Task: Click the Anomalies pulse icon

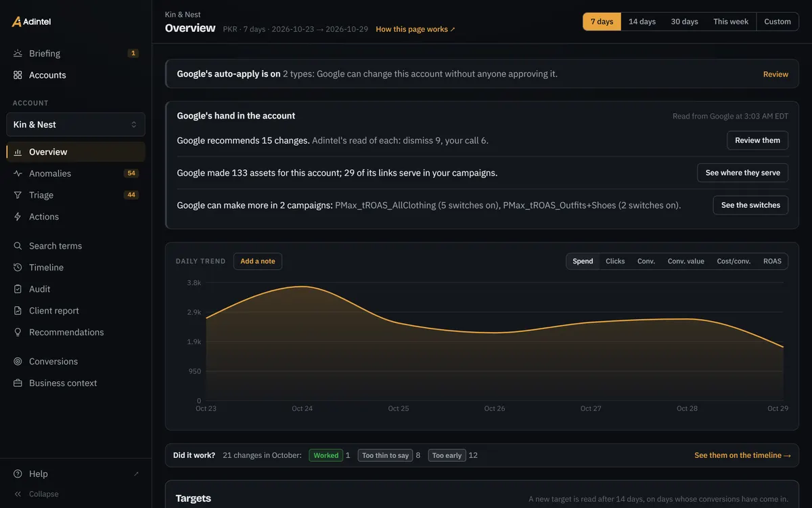Action: (x=18, y=173)
